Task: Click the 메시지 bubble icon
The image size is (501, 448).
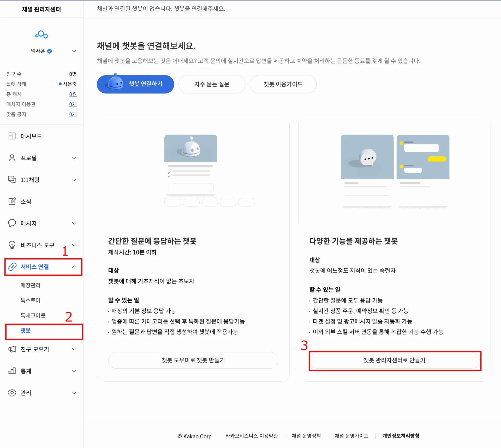Action: 12,223
